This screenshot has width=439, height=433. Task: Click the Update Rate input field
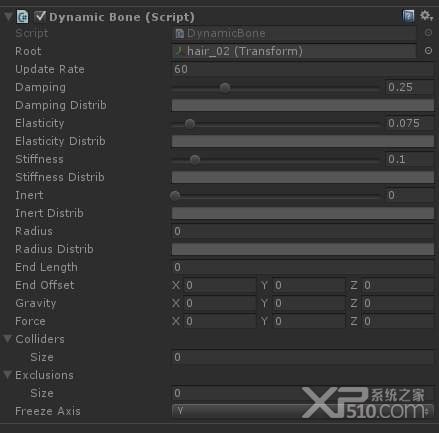tap(303, 69)
